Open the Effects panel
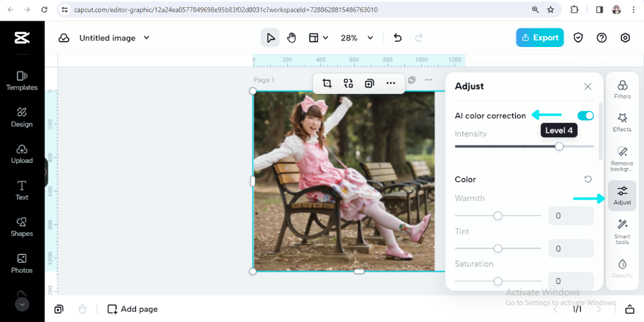644x322 pixels. click(x=622, y=122)
